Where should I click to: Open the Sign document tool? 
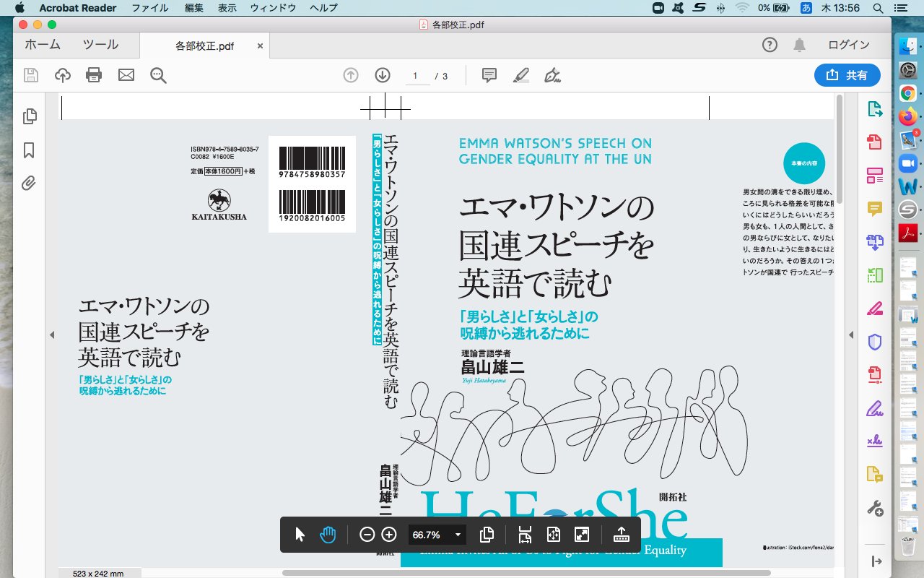[553, 75]
